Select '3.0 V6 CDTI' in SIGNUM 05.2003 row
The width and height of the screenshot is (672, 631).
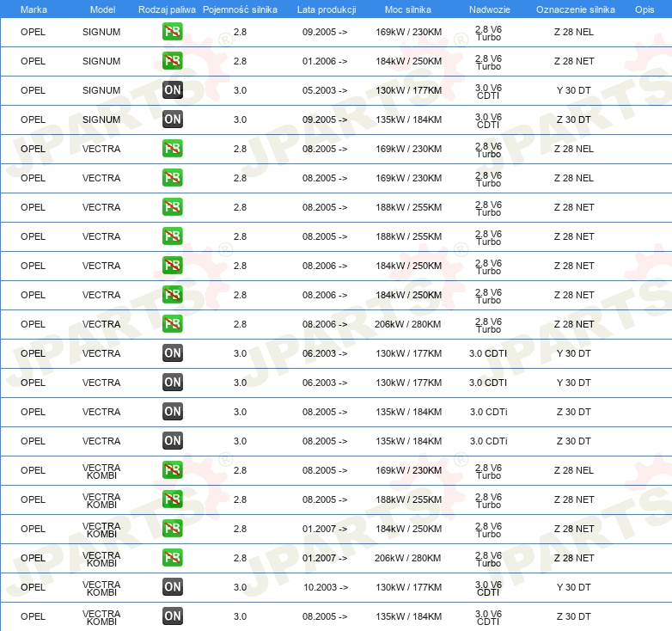click(488, 91)
